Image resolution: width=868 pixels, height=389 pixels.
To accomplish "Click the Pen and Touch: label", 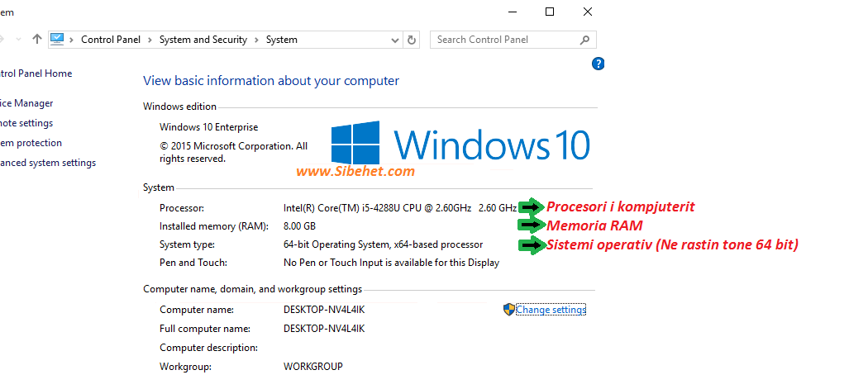I will [x=193, y=263].
